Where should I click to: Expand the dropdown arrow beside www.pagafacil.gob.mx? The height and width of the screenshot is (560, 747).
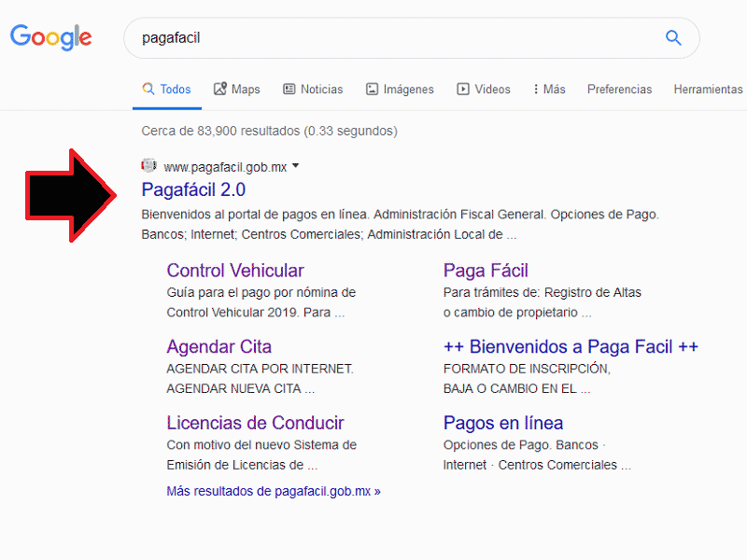pos(295,165)
